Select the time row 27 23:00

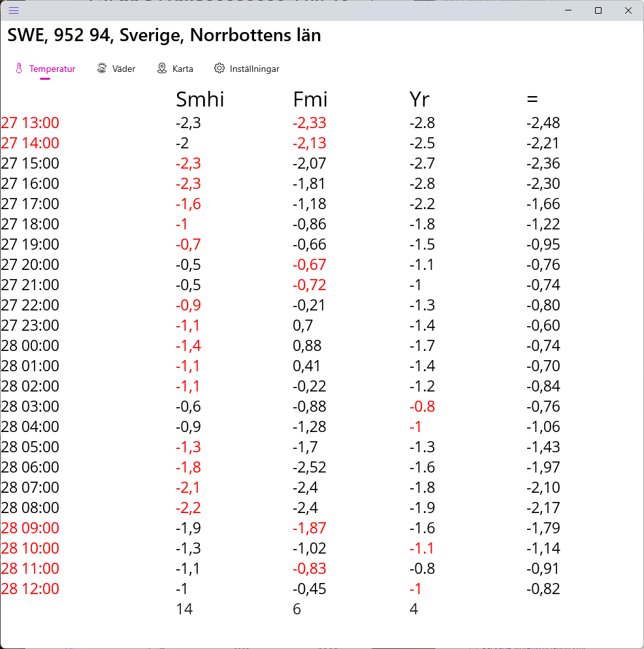(30, 325)
